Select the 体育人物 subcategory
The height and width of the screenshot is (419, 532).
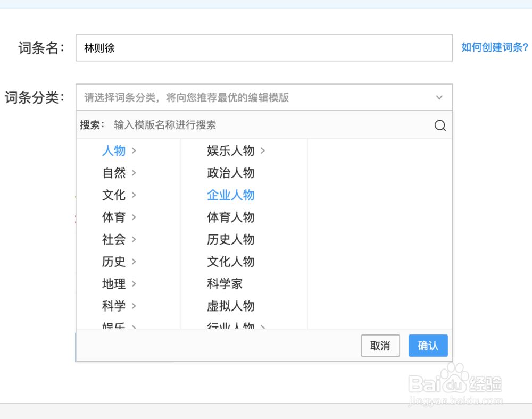(x=230, y=217)
